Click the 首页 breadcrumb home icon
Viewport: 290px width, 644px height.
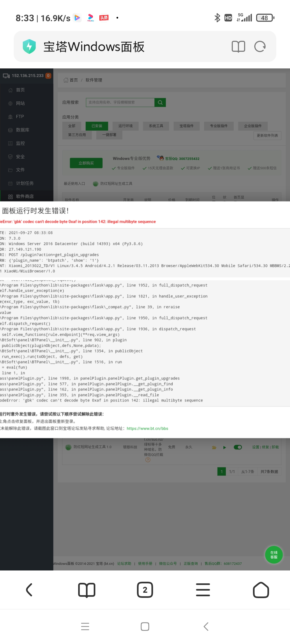coord(66,80)
